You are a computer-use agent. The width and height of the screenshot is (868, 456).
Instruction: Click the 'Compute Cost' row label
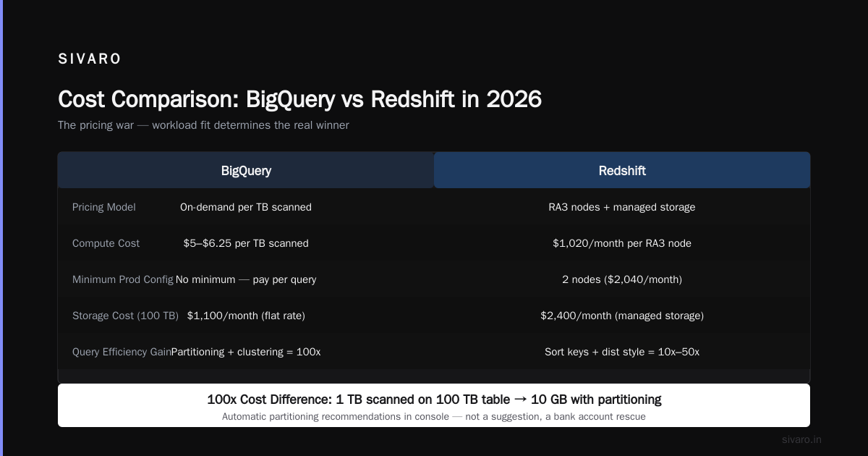[x=106, y=243]
